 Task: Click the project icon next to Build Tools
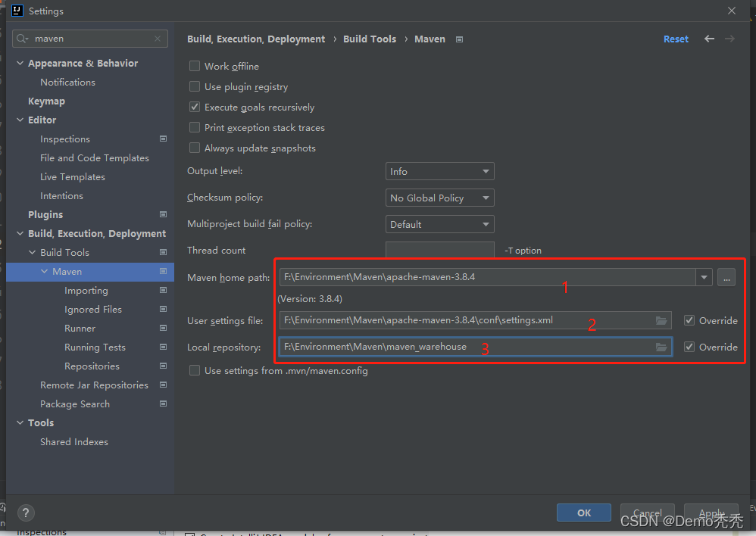pos(164,252)
